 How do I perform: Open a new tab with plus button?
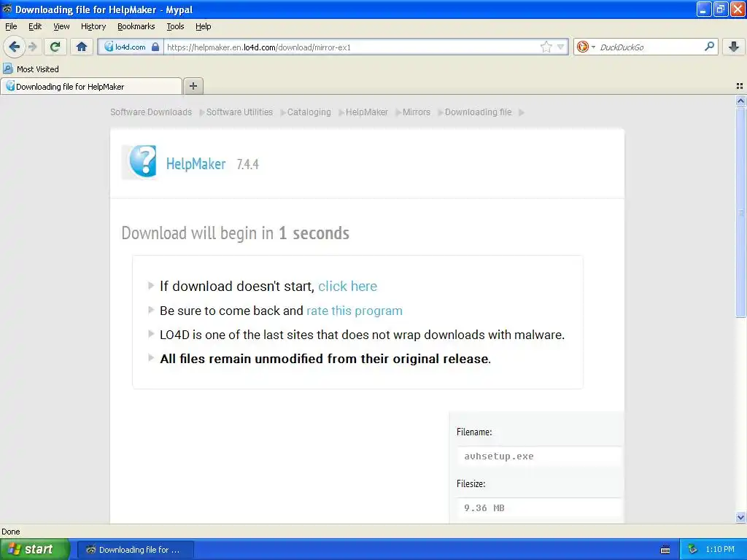coord(193,86)
